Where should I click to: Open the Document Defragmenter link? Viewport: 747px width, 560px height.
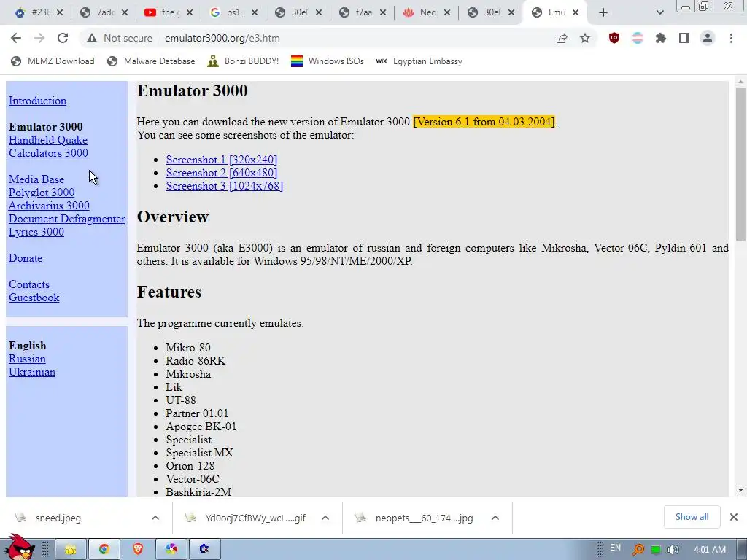coord(66,219)
